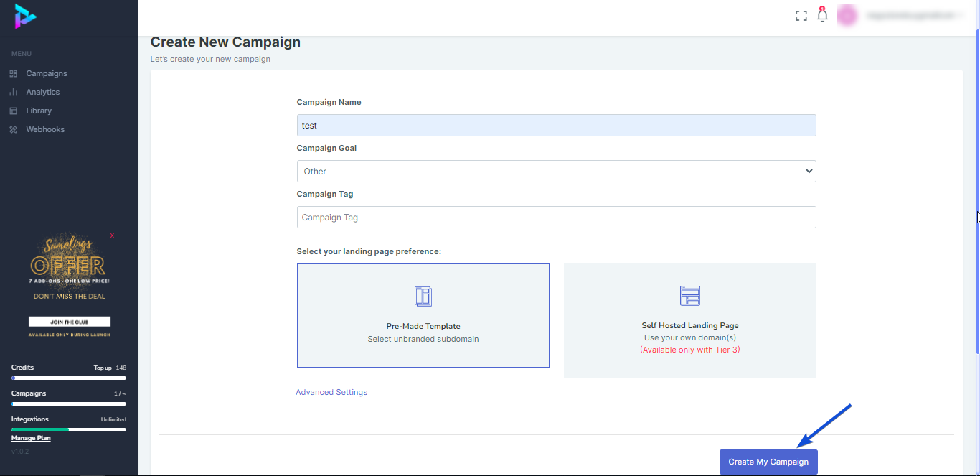Click the Pre-Made Template layout icon
Viewport: 980px width, 476px height.
click(x=423, y=296)
